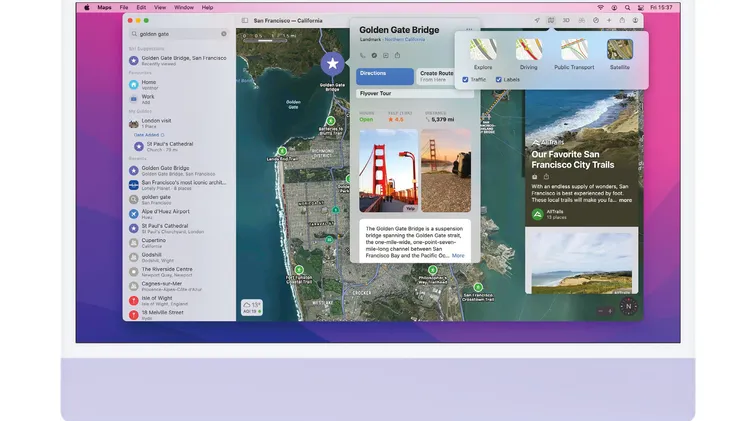Click the blue Directions button
The width and height of the screenshot is (750, 421).
pyautogui.click(x=385, y=77)
